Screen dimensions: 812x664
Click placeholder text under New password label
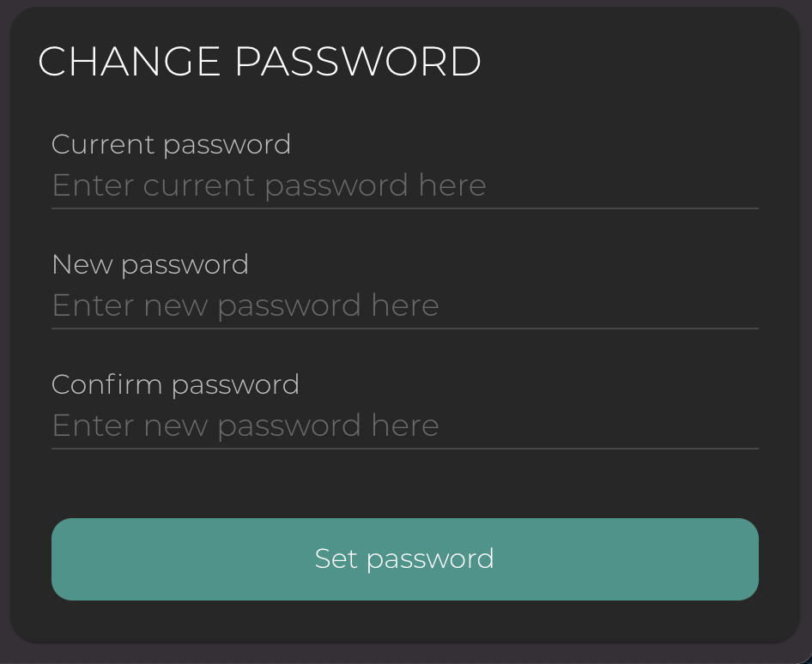coord(245,305)
